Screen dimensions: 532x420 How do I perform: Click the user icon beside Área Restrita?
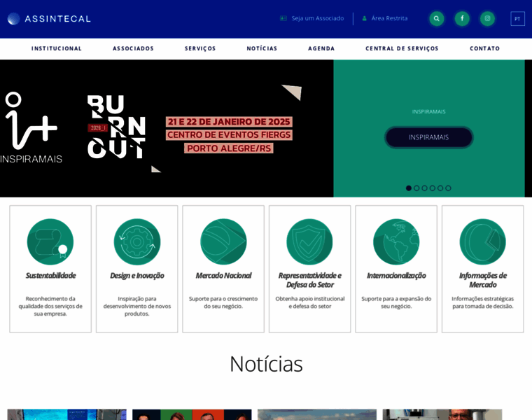(x=365, y=18)
